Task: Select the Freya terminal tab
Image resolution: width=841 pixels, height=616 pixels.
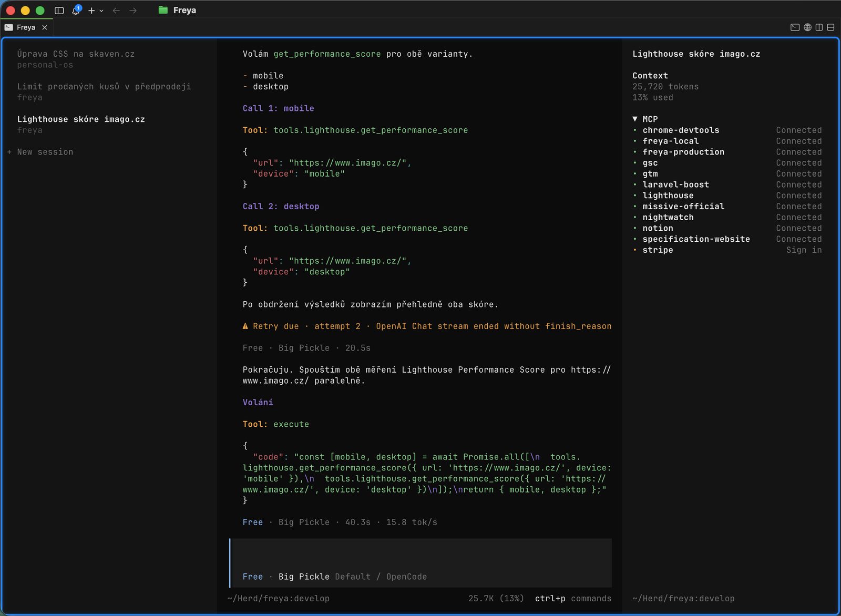Action: 26,27
